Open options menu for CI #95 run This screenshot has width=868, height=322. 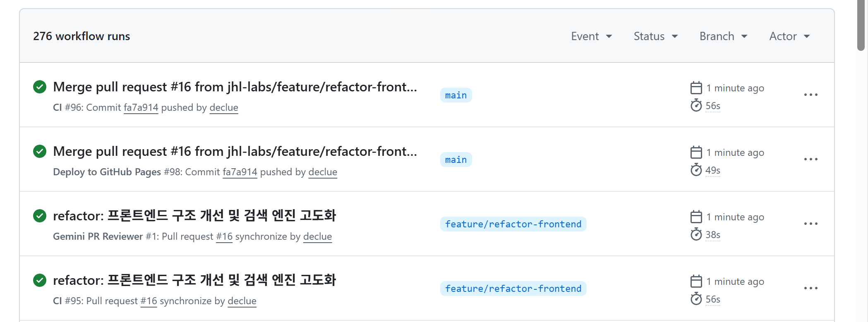(810, 289)
